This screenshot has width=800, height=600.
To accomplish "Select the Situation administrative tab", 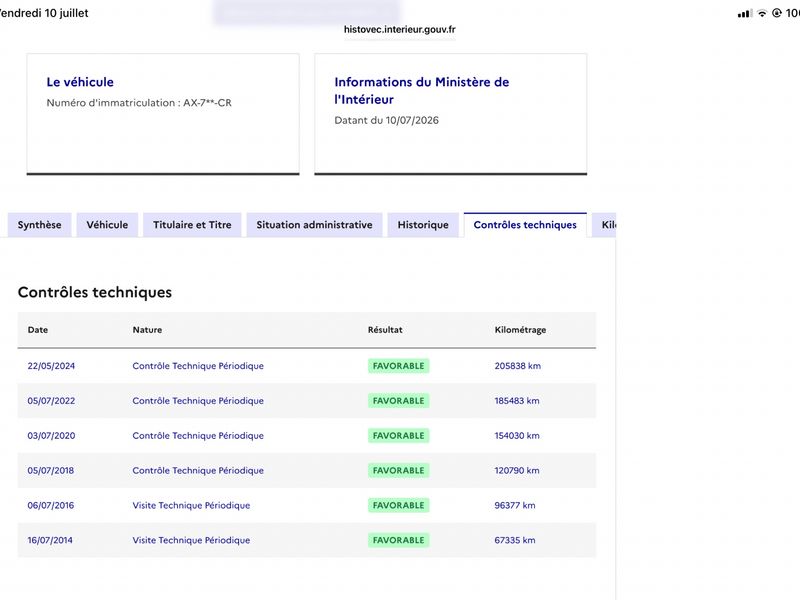I will (x=314, y=225).
